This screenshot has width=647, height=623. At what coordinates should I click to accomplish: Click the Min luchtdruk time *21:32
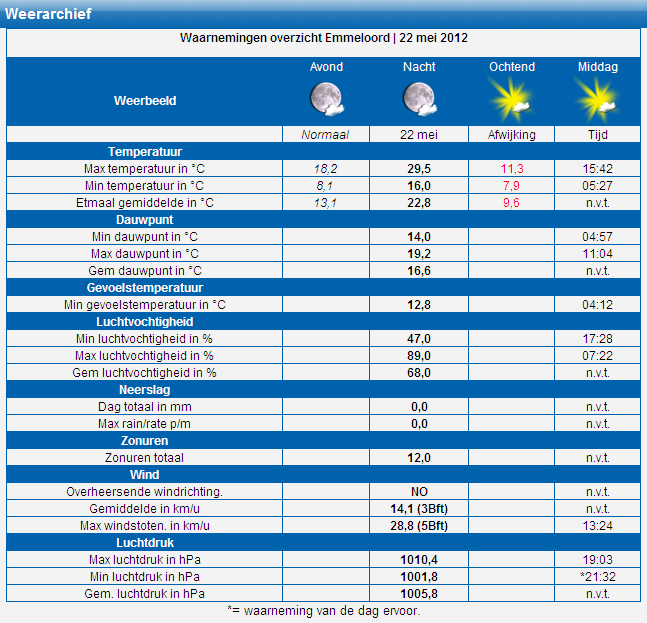(x=597, y=577)
